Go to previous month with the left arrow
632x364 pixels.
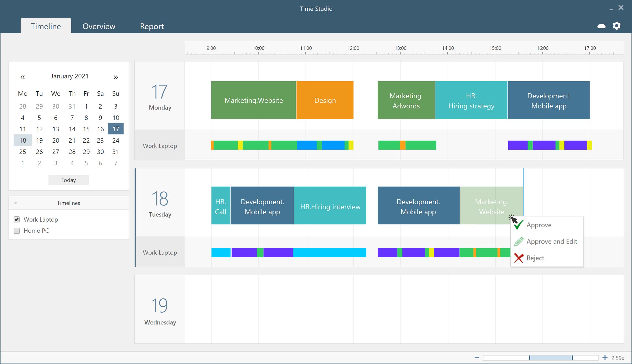tap(23, 77)
